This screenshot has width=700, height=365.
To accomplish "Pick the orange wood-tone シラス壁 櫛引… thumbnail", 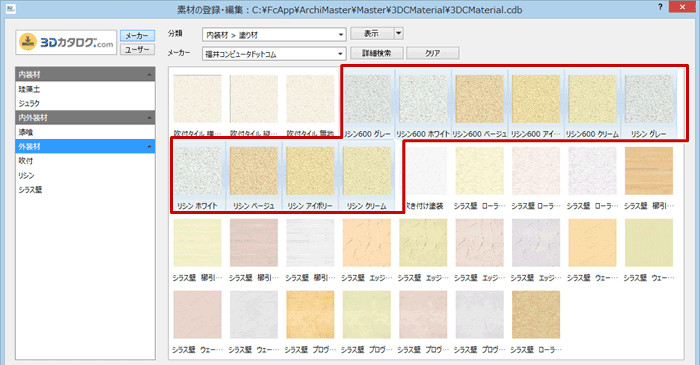I will [649, 171].
